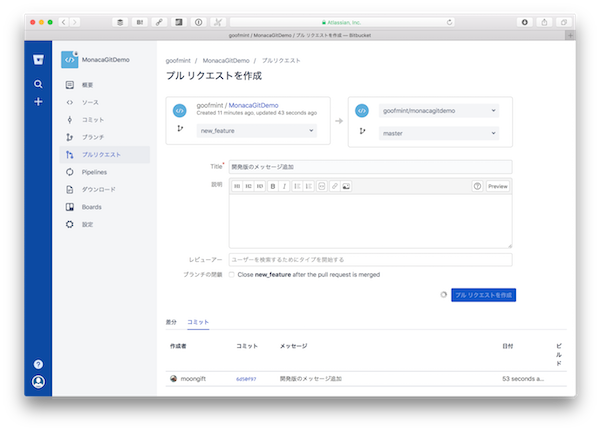Open the user profile avatar icon

pyautogui.click(x=38, y=382)
